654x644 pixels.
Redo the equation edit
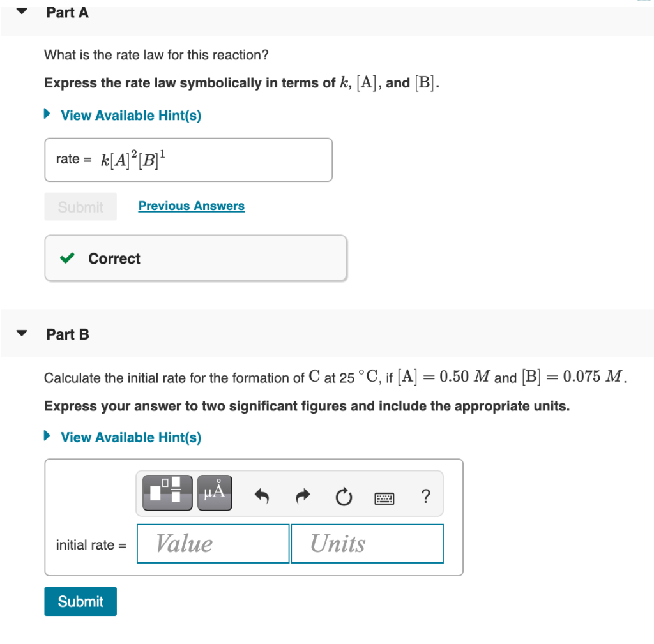pos(302,495)
